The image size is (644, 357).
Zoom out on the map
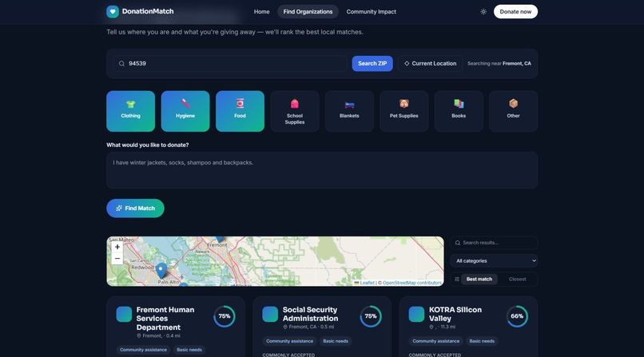117,259
